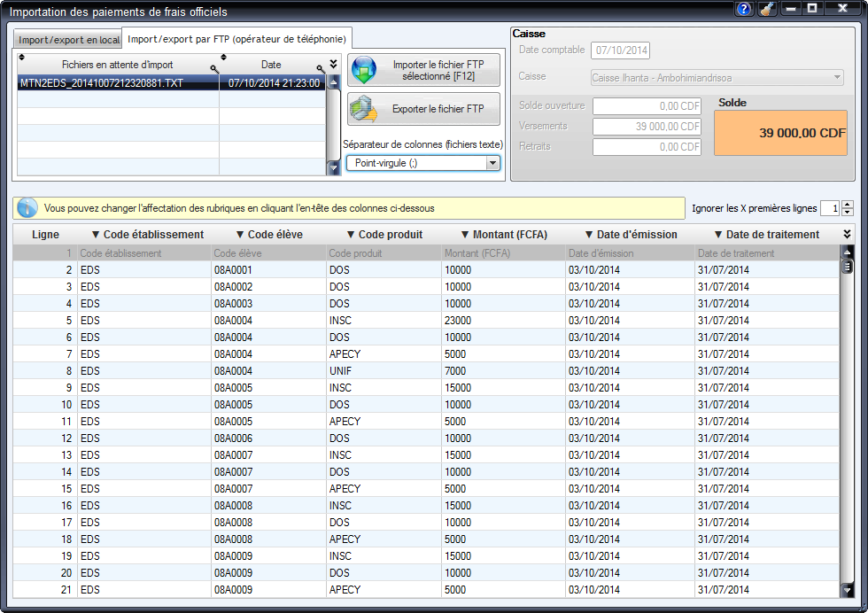Open the Date de traitement column dropdown
This screenshot has height=613, width=868.
coord(766,235)
